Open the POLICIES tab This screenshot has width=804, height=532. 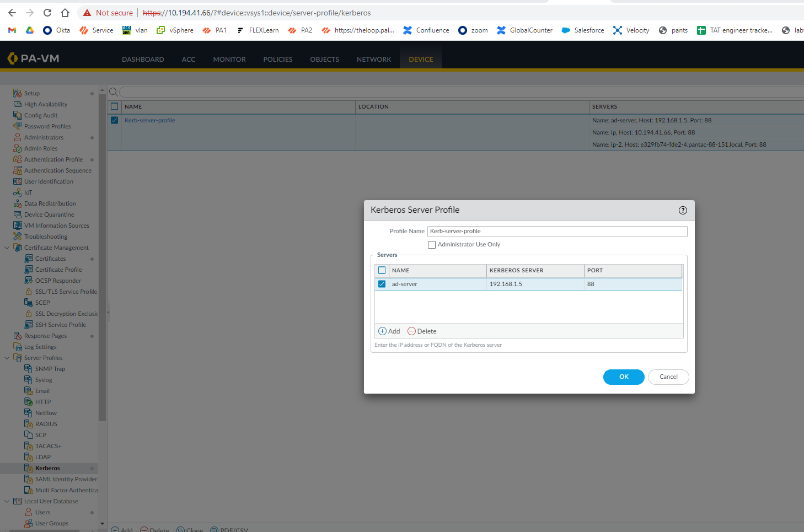coord(278,60)
